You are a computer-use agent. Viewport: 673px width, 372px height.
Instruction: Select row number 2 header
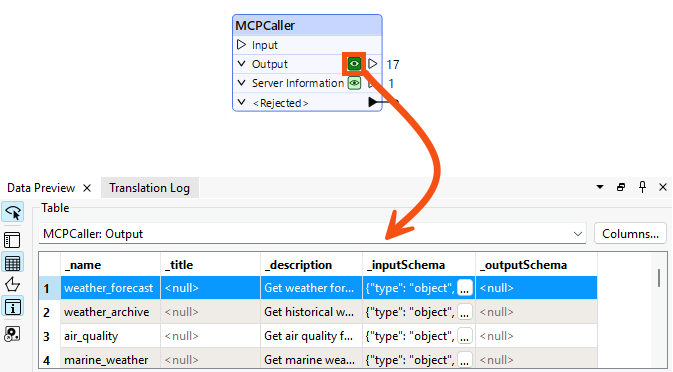click(x=50, y=312)
